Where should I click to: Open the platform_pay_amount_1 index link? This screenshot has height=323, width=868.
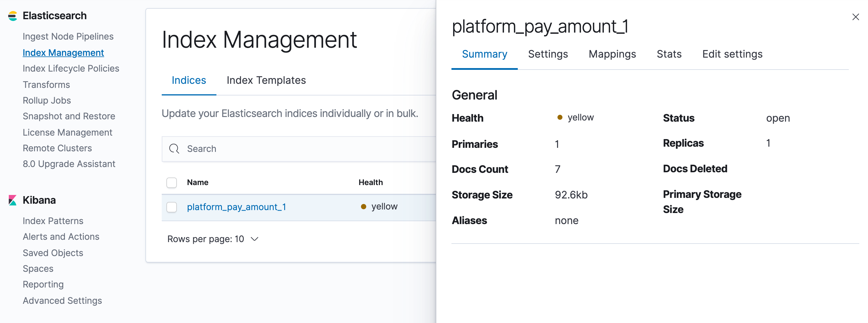coord(236,207)
